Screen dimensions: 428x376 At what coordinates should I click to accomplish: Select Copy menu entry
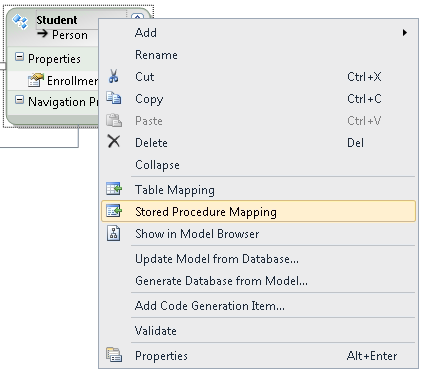pyautogui.click(x=258, y=99)
